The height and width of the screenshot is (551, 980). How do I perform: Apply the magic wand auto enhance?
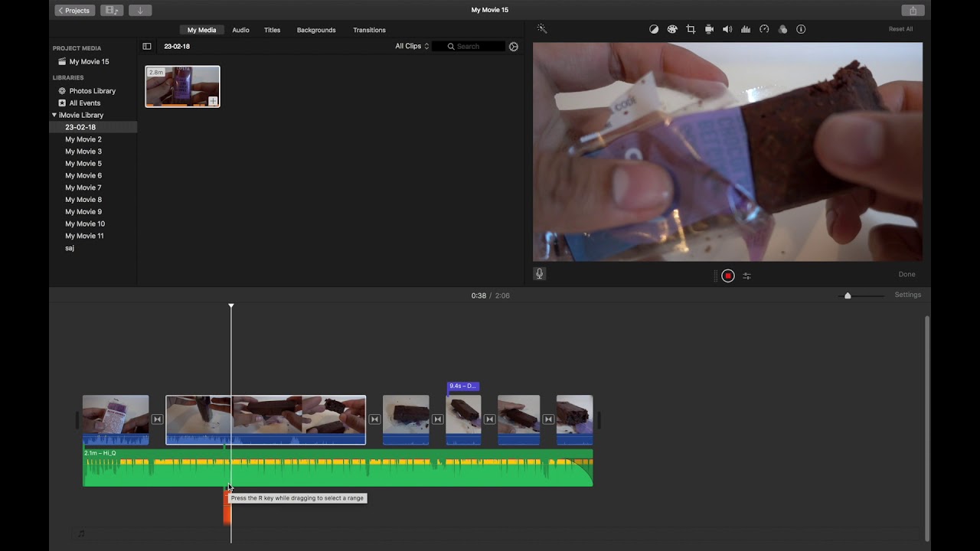coord(541,29)
